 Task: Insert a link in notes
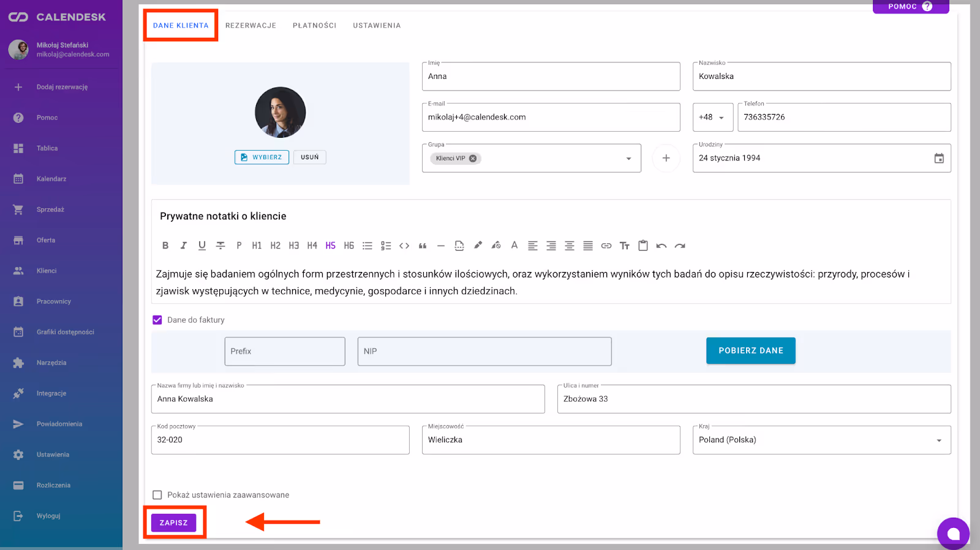point(606,246)
